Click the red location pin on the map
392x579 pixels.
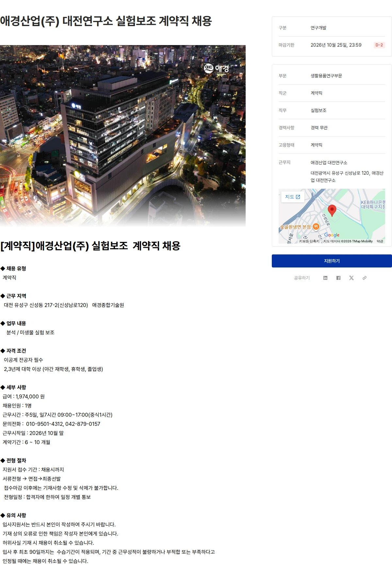[x=332, y=210]
